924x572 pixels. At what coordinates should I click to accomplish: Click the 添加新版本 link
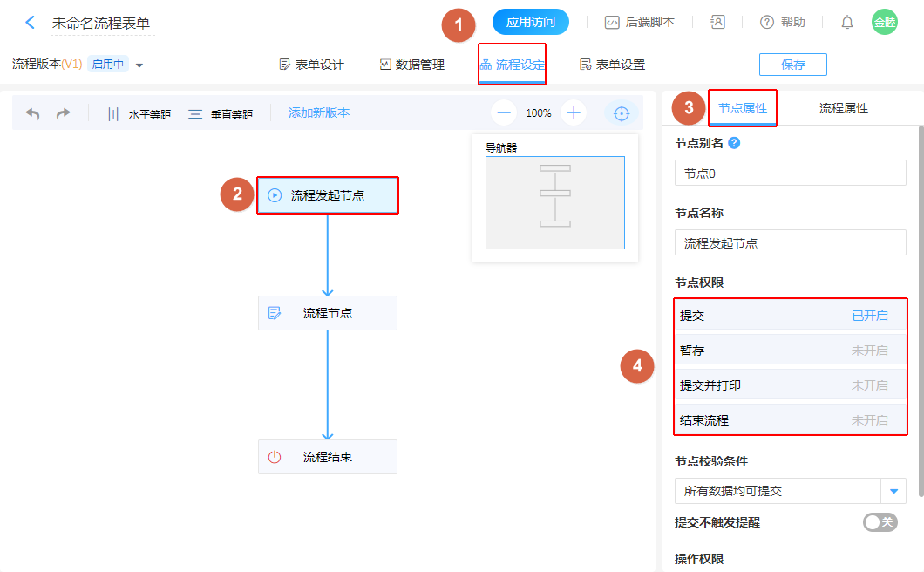point(319,113)
